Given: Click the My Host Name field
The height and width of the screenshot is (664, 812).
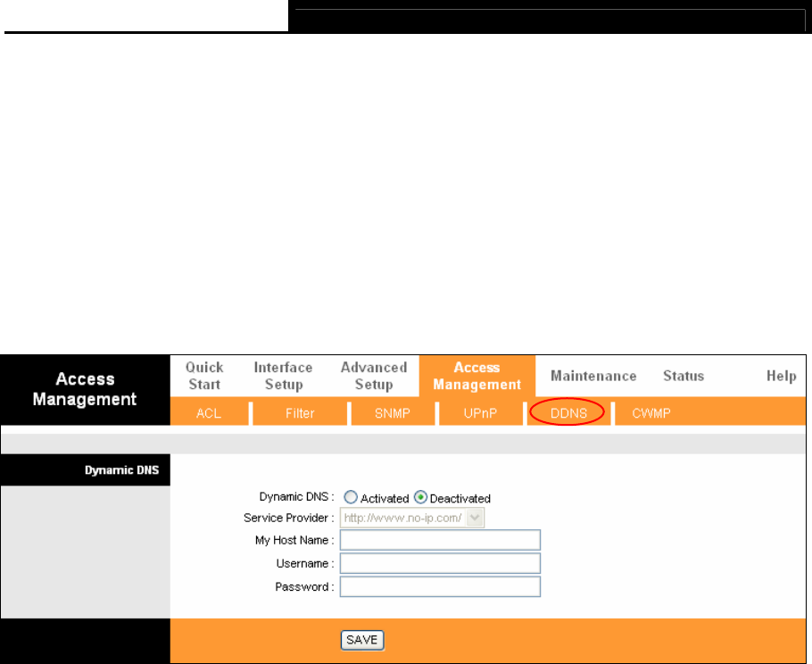Looking at the screenshot, I should (440, 540).
